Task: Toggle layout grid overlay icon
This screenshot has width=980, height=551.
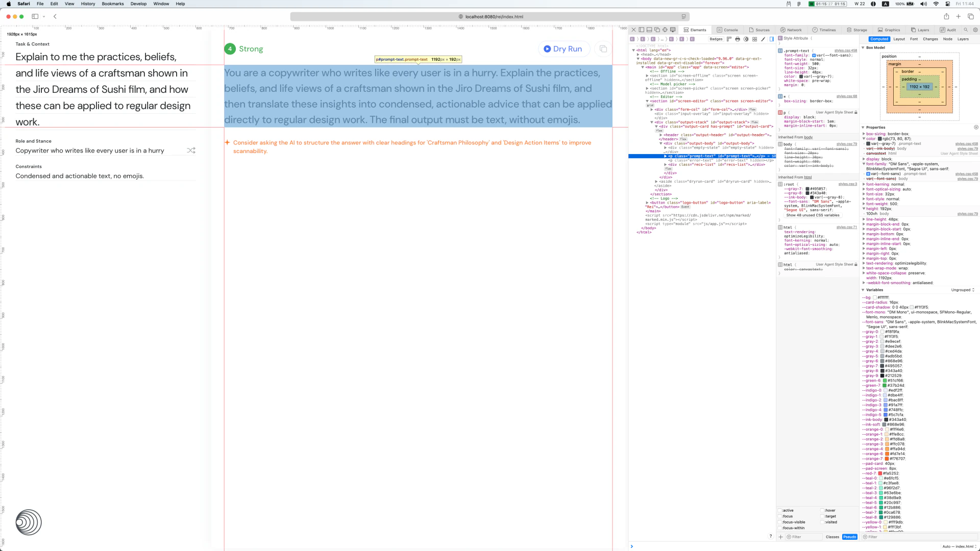Action: [754, 39]
